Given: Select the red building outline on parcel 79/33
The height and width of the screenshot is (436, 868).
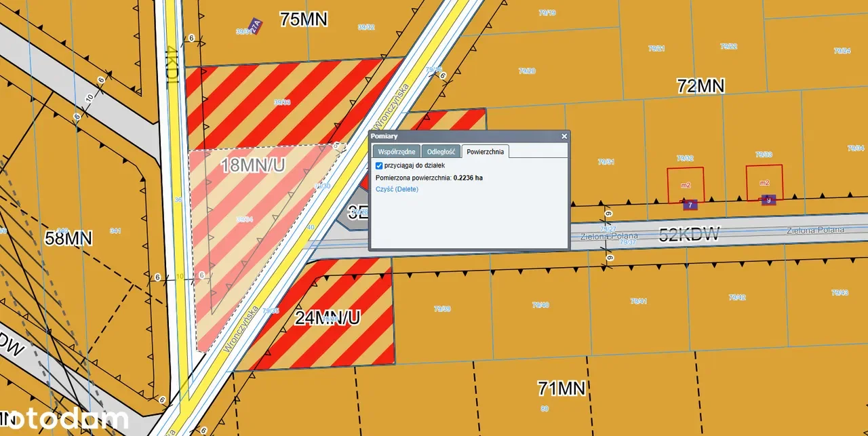Looking at the screenshot, I should pos(764,182).
